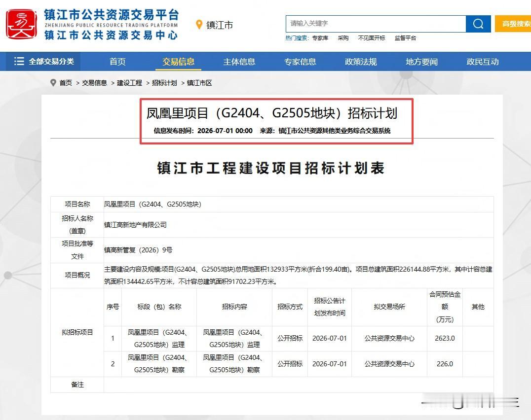Image resolution: width=531 pixels, height=420 pixels.
Task: Go to 首页 in navigation bar
Action: coord(117,62)
